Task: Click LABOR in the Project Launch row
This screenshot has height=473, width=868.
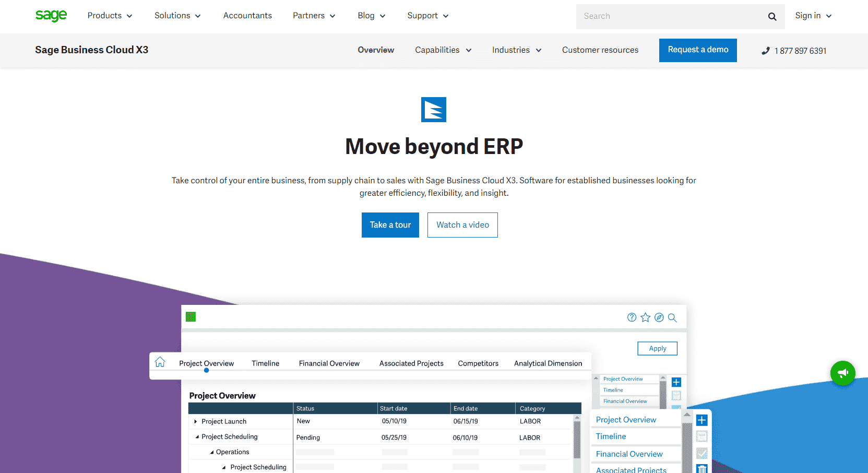Action: coord(530,421)
